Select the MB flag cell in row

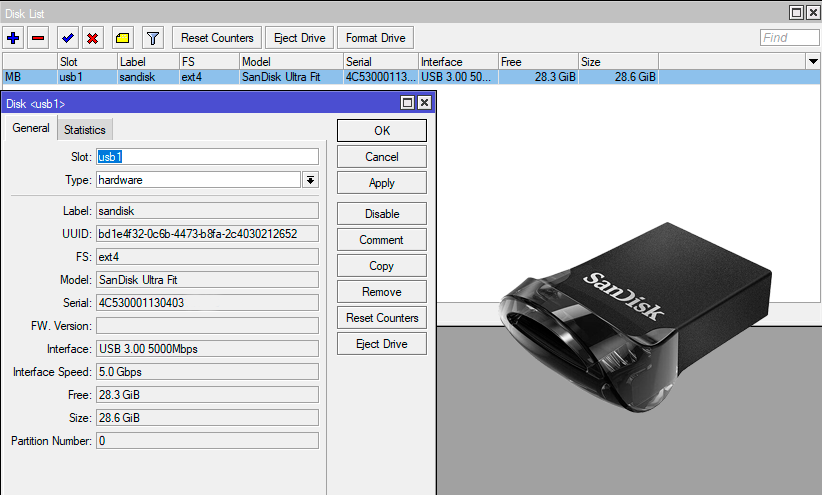(x=29, y=77)
